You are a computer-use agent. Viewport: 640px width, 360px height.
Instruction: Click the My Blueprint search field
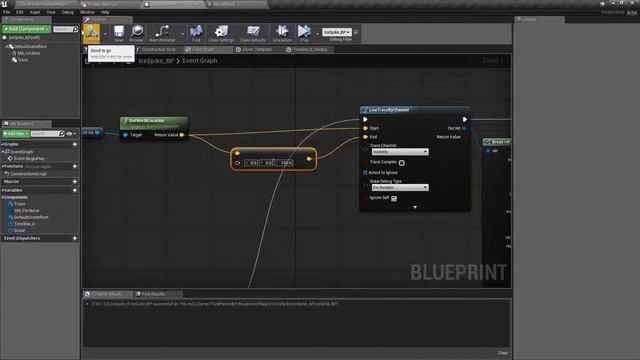[x=45, y=133]
